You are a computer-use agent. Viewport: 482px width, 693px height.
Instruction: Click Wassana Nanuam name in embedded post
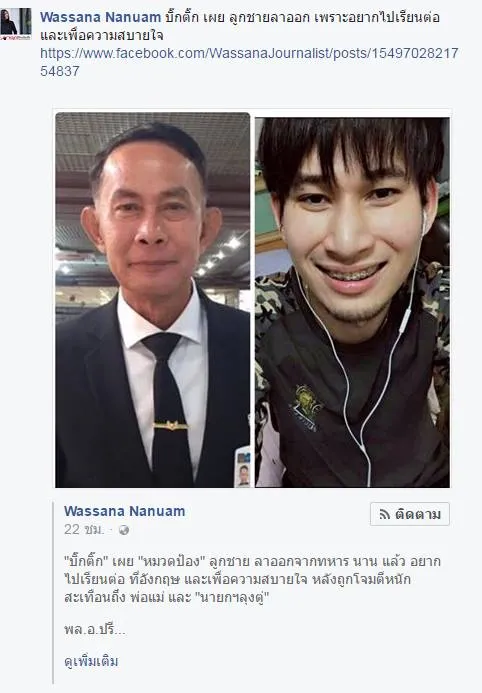[125, 511]
